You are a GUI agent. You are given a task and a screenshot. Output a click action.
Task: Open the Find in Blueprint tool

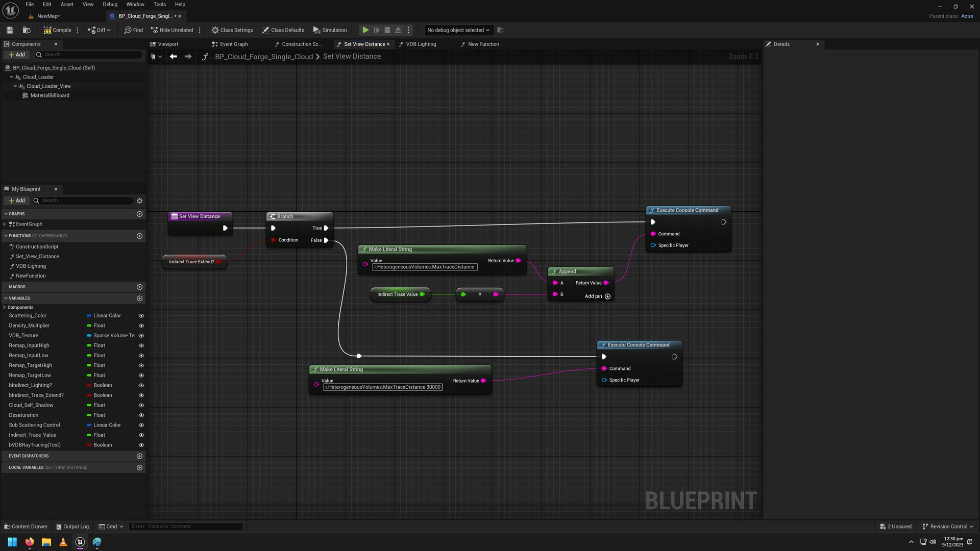click(133, 30)
